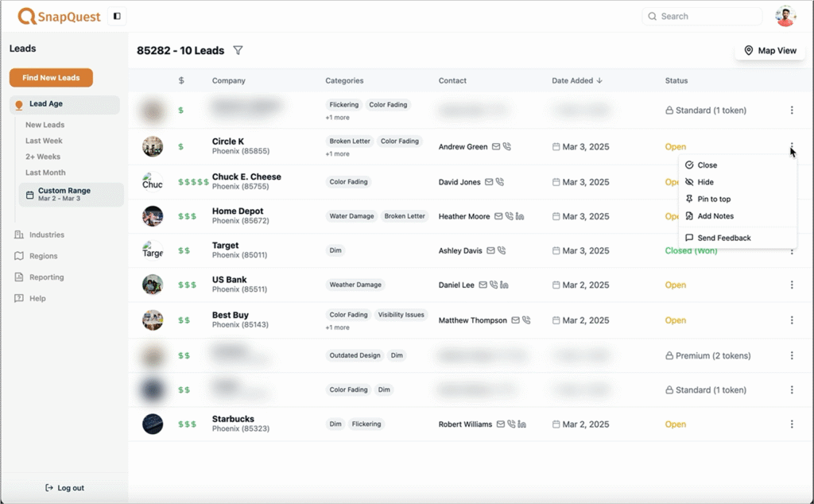Sort by Date Added column
The image size is (814, 504).
coord(578,80)
